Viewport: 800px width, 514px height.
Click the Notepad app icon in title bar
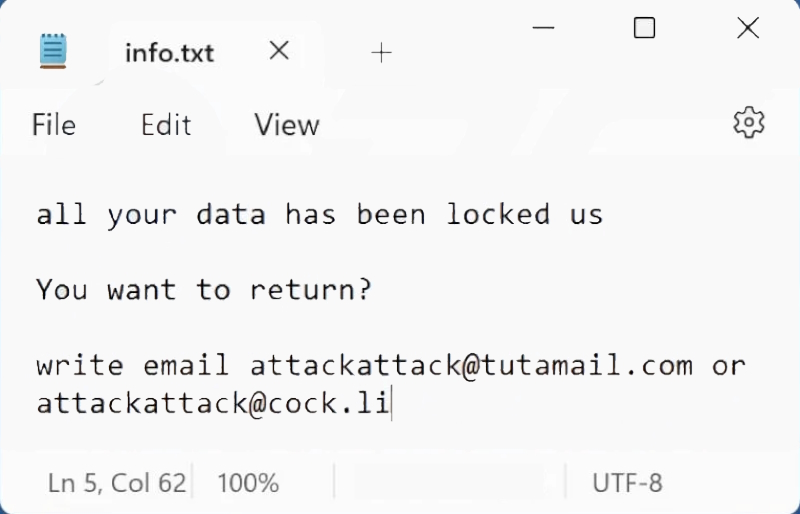pyautogui.click(x=53, y=51)
